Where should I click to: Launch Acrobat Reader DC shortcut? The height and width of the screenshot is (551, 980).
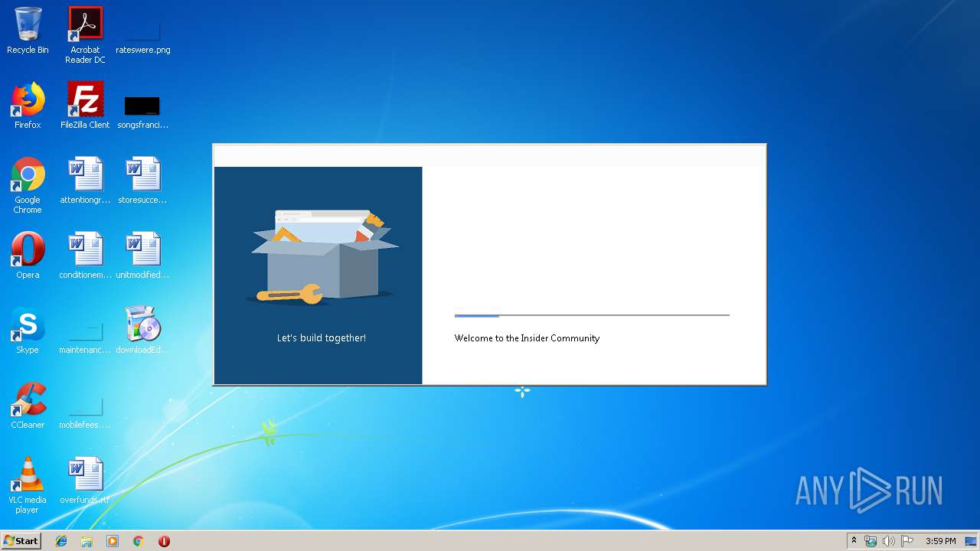[85, 35]
